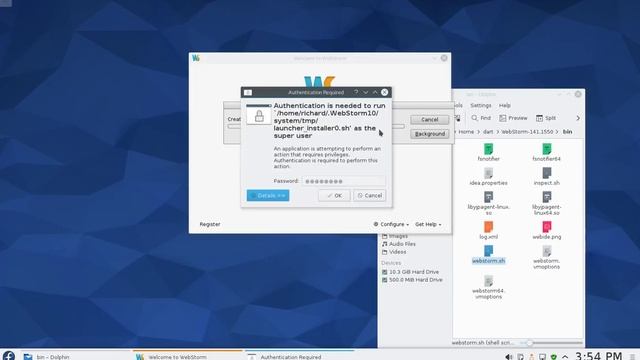Expand Details in authentication dialog
This screenshot has height=360, width=640.
click(x=268, y=196)
